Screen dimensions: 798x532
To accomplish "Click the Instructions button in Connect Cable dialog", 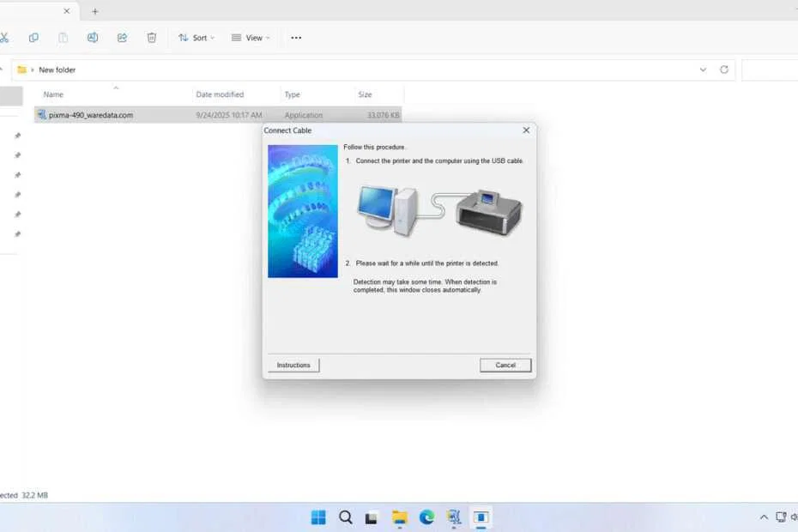I will point(293,365).
